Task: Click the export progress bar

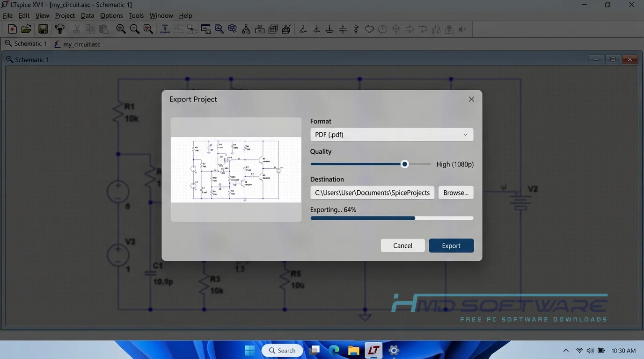Action: [x=392, y=218]
